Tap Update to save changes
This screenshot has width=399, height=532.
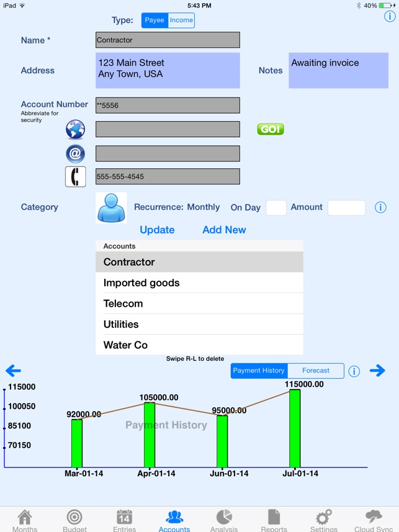(157, 230)
